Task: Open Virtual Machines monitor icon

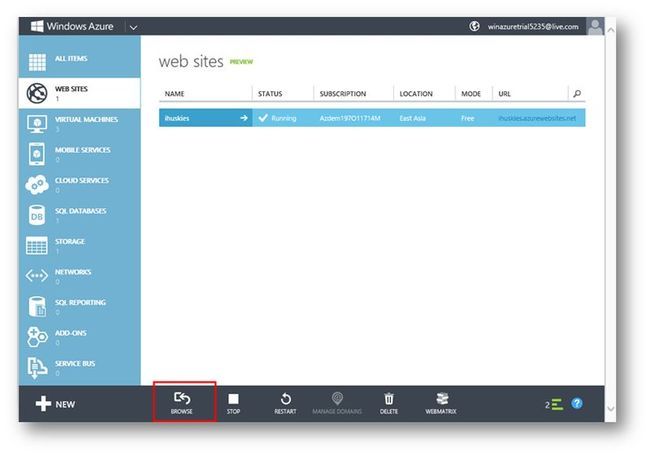Action: point(37,124)
